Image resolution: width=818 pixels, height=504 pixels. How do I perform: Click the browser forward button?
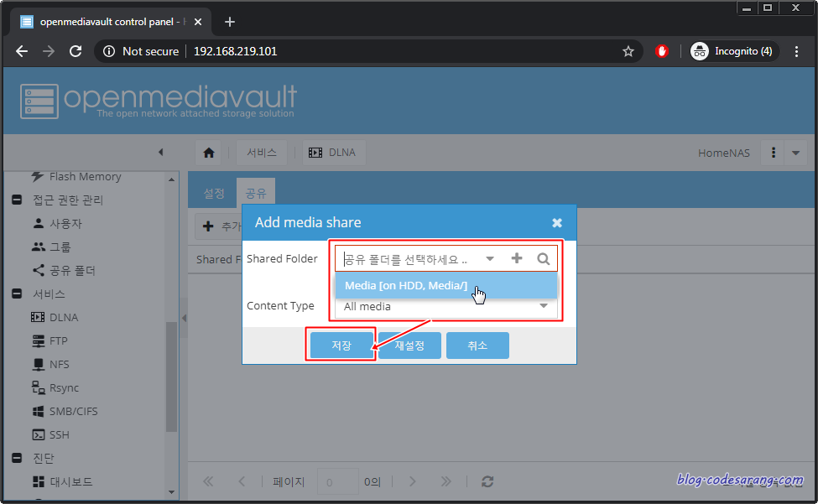tap(49, 51)
